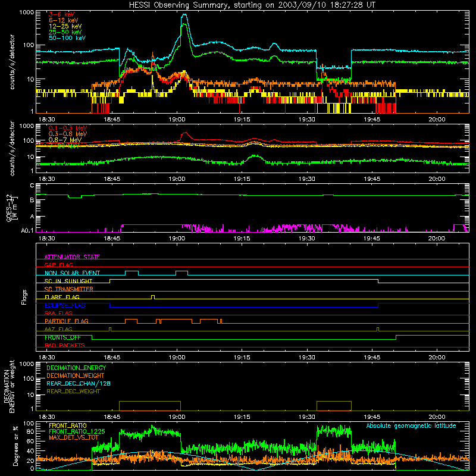Image resolution: width=476 pixels, height=476 pixels.
Task: Click the SC_IN_SUNLIGHT flag label
Action: click(68, 281)
